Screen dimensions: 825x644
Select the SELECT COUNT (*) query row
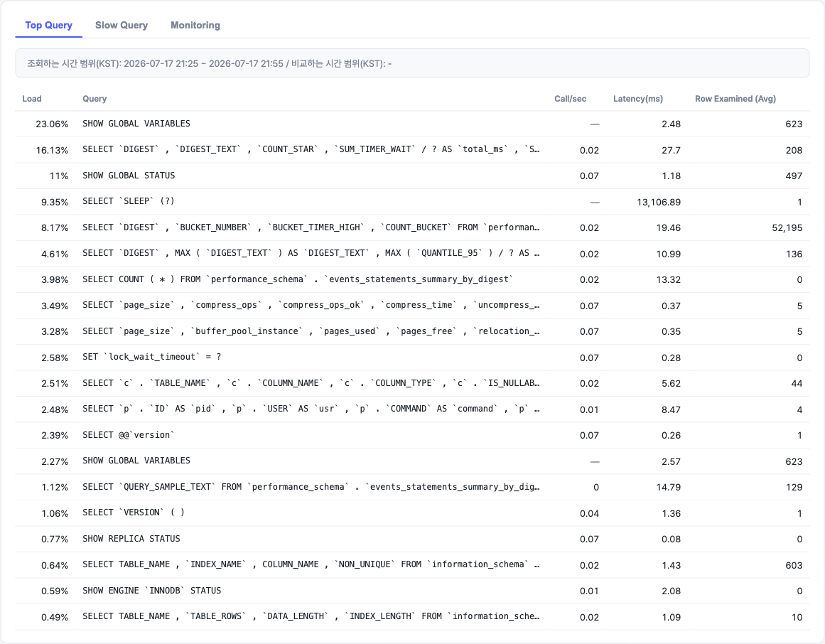pyautogui.click(x=412, y=279)
